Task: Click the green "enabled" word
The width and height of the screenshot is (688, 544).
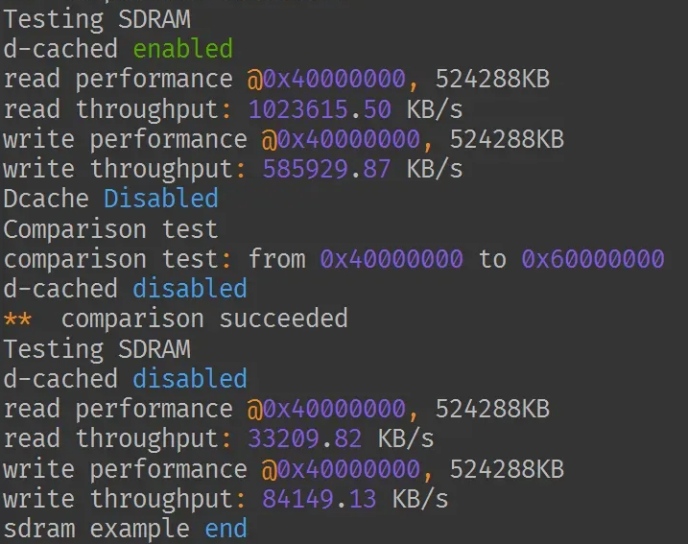Action: click(x=183, y=49)
